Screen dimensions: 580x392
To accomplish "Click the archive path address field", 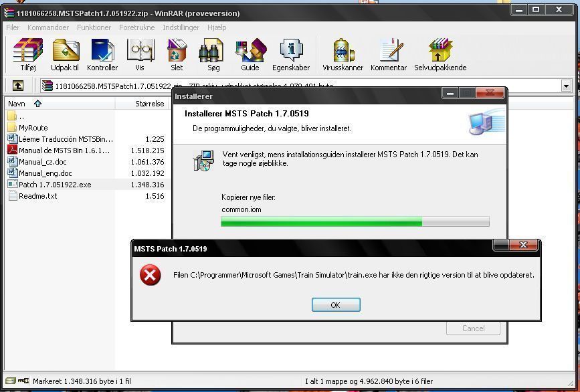I will (x=300, y=86).
